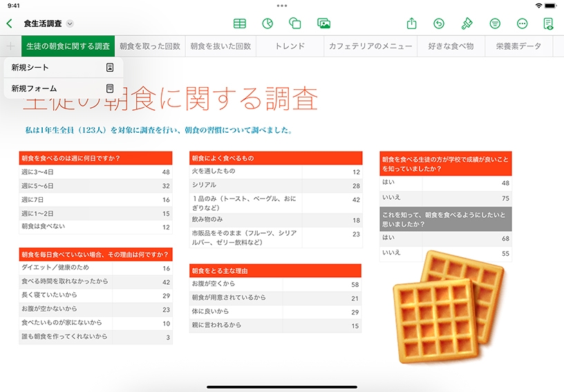This screenshot has height=392, width=564.
Task: Open the カフェテリアのメニュー tab
Action: pos(370,46)
